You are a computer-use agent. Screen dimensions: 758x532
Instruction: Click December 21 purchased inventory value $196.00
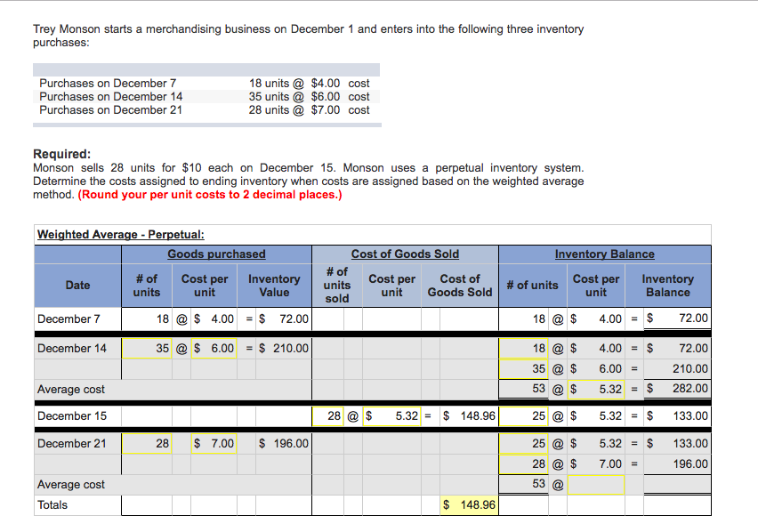pos(284,444)
